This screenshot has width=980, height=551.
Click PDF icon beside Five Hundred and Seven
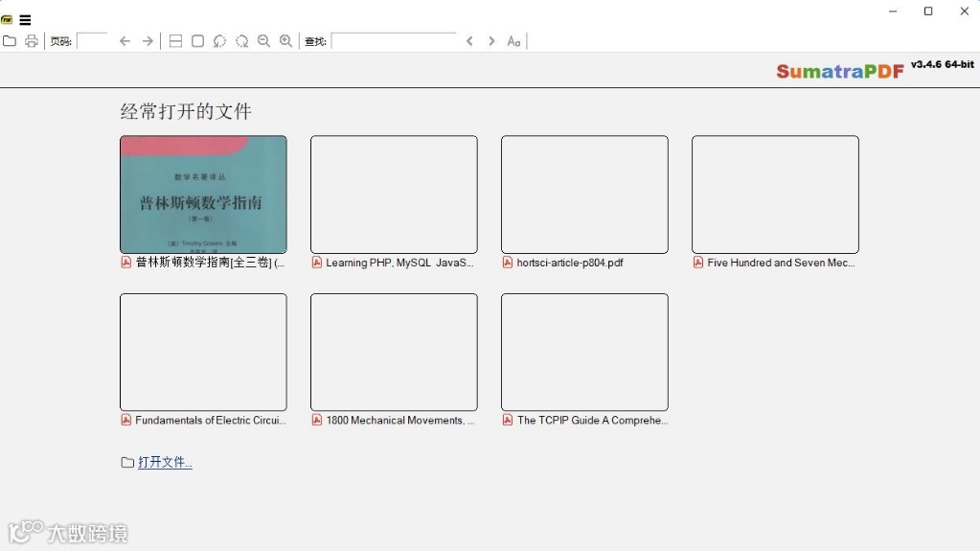click(x=698, y=263)
